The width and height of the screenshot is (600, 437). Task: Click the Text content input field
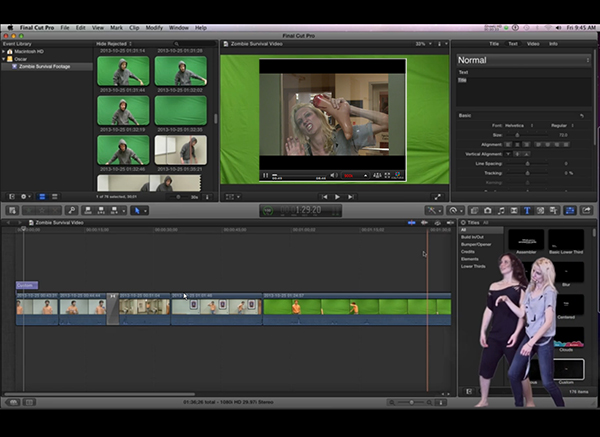(523, 91)
